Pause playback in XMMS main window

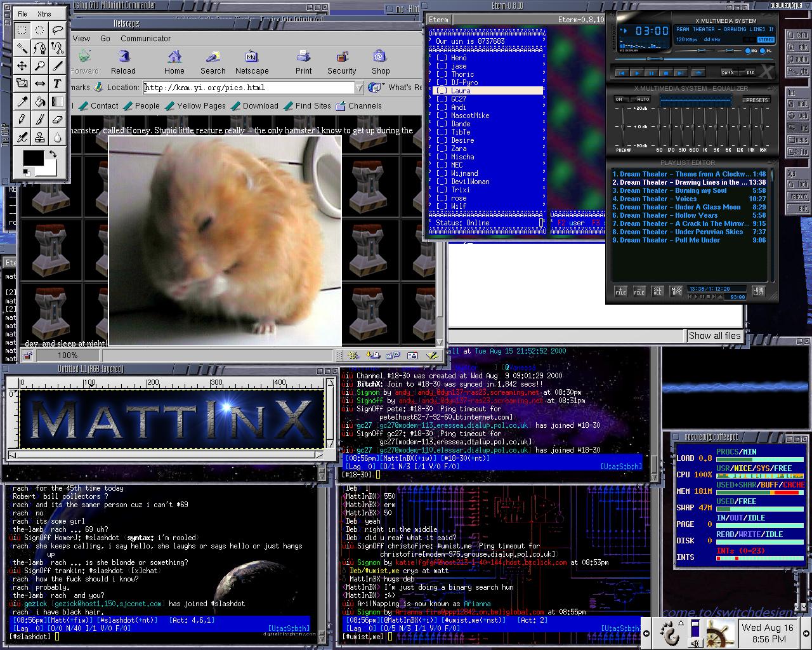click(651, 73)
